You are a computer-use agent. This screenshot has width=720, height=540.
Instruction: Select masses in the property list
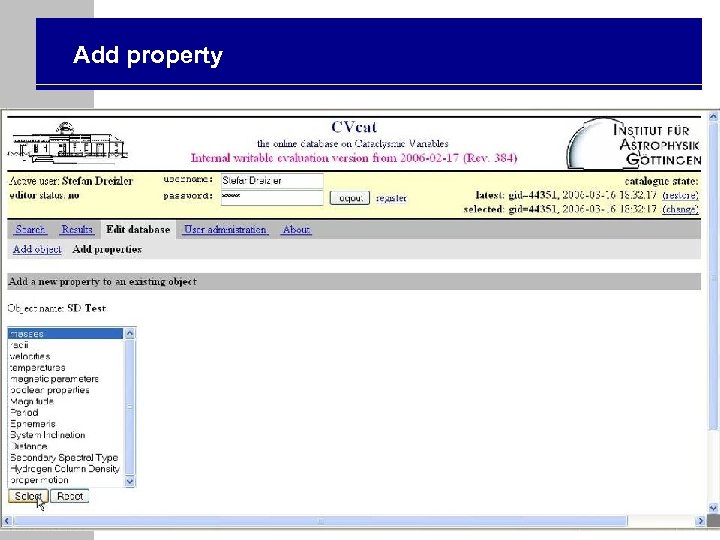click(66, 334)
